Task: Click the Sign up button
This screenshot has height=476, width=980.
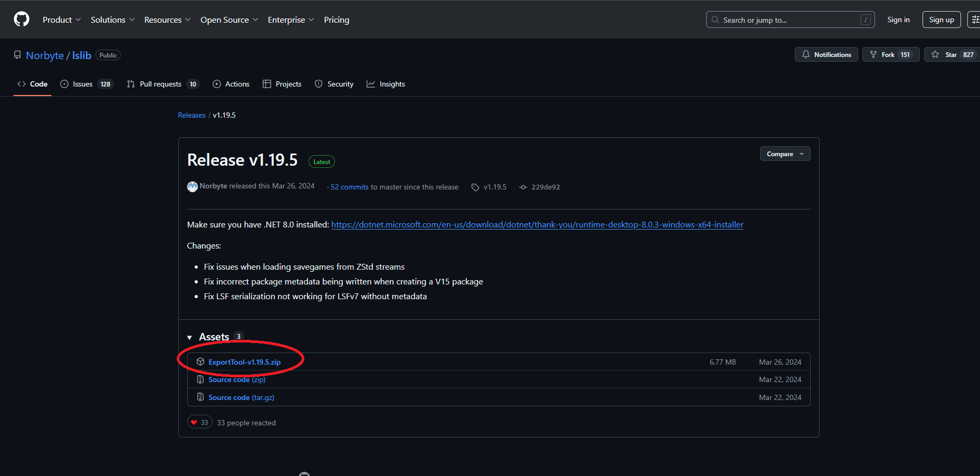Action: 941,20
